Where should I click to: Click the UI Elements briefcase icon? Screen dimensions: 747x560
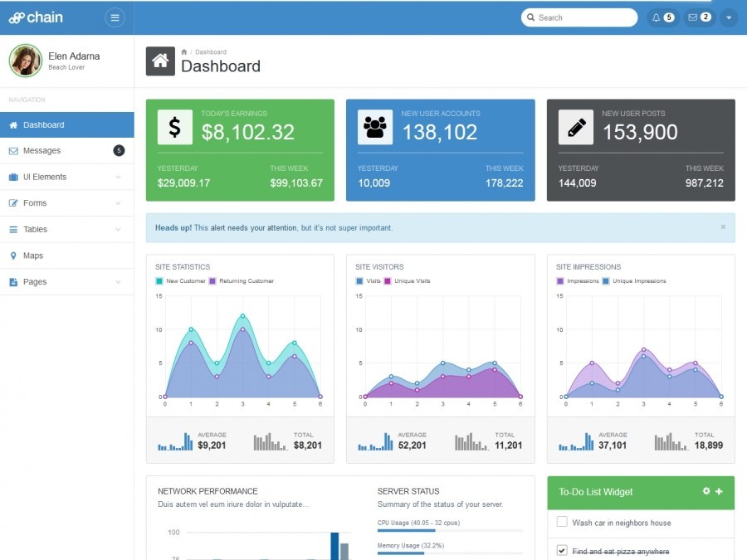pyautogui.click(x=13, y=178)
